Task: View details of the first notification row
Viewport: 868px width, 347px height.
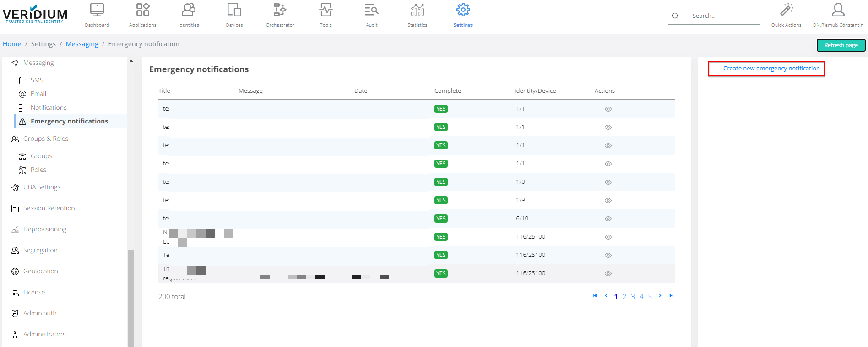Action: (608, 109)
